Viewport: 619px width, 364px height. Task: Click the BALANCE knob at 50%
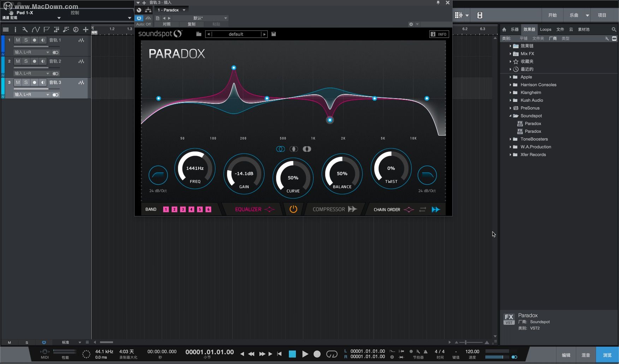(x=342, y=174)
